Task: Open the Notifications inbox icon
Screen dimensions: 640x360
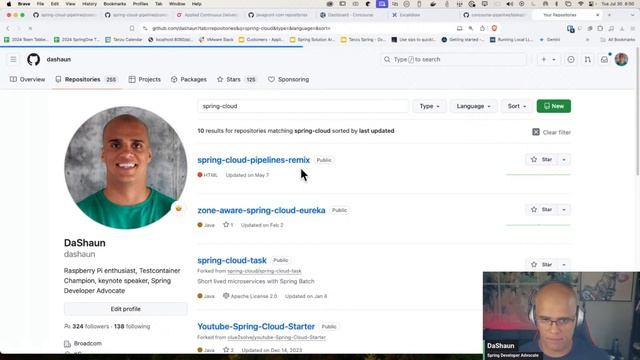Action: 604,60
